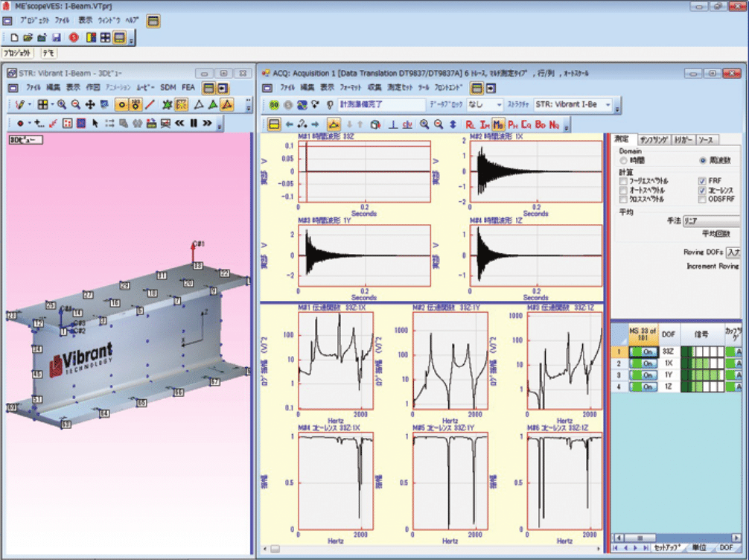Click the Roving DOFs 入力 button
Viewport: 749px width, 560px height.
(x=733, y=252)
